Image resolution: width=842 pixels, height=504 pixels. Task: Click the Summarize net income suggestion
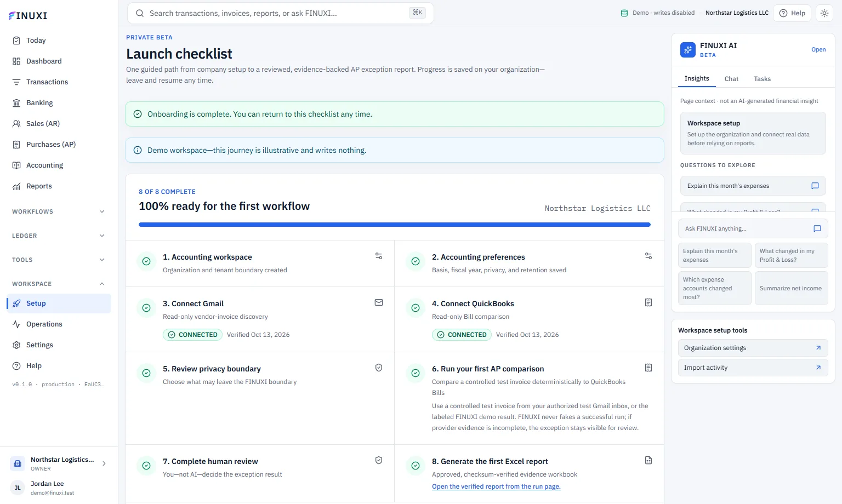coord(791,288)
